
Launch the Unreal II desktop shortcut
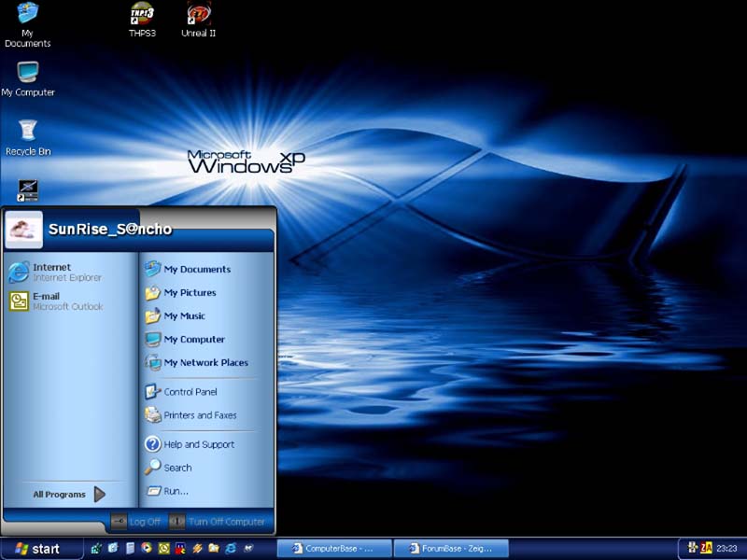[x=198, y=20]
